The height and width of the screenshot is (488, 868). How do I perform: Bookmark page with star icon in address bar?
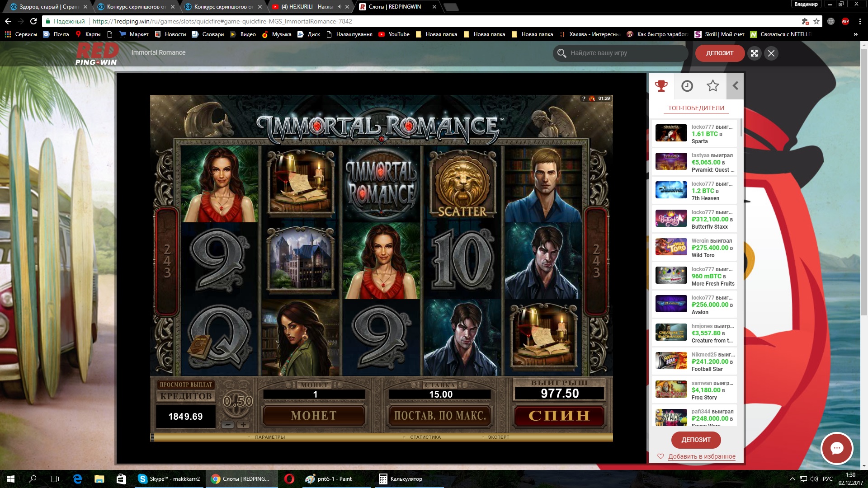click(816, 21)
